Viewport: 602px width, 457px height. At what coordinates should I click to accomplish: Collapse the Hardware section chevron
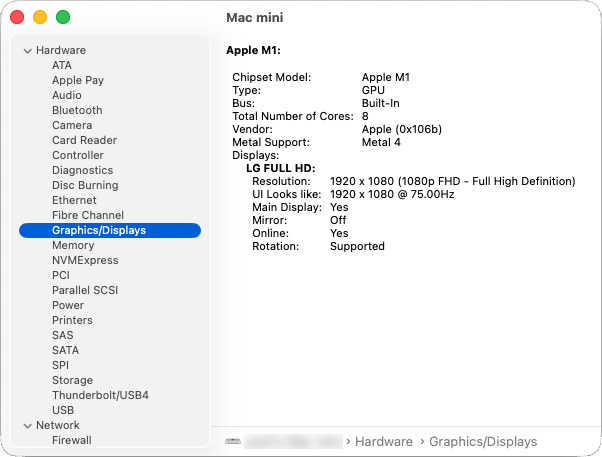click(27, 51)
